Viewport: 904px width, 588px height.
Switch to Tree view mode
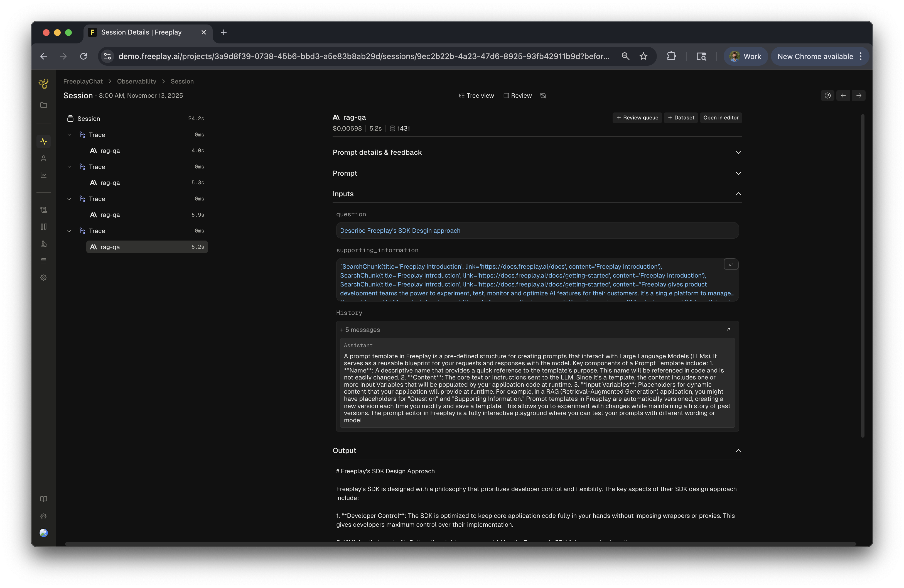tap(477, 95)
